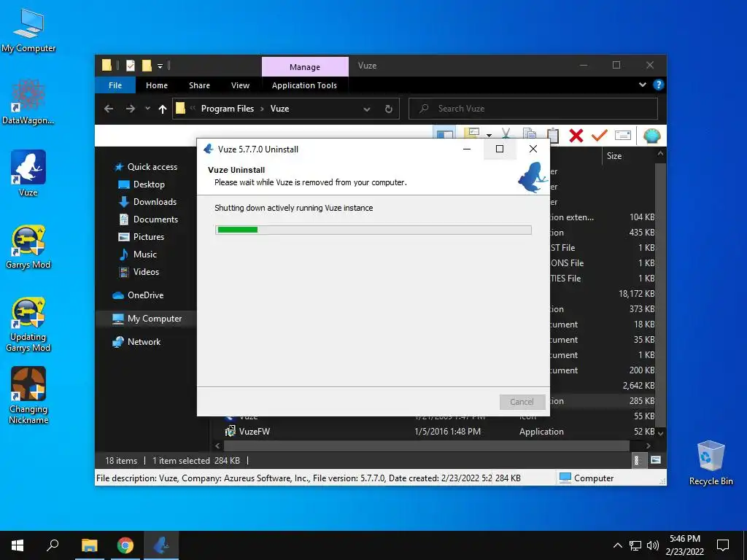Go up one folder level
This screenshot has width=747, height=560.
pyautogui.click(x=163, y=109)
